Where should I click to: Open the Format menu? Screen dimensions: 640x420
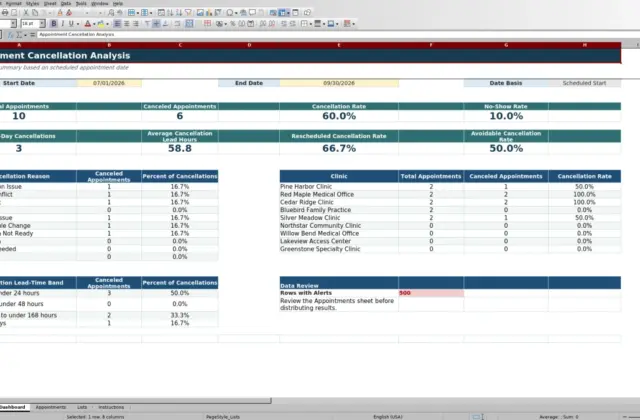click(13, 3)
